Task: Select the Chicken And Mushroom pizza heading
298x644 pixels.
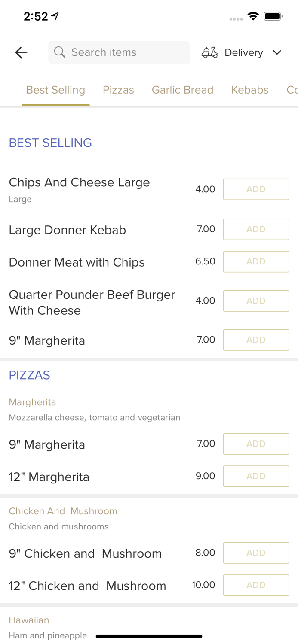Action: coord(63,511)
